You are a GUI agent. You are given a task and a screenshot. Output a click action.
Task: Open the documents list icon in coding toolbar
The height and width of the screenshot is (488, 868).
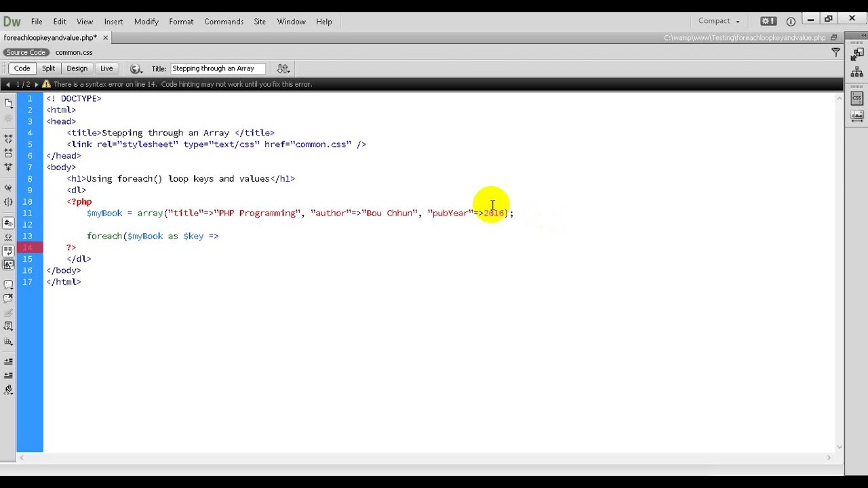point(8,103)
